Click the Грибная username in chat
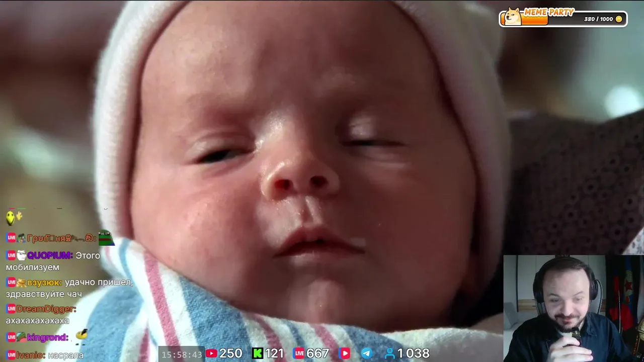Screen dimensions: 644x362 61,238
